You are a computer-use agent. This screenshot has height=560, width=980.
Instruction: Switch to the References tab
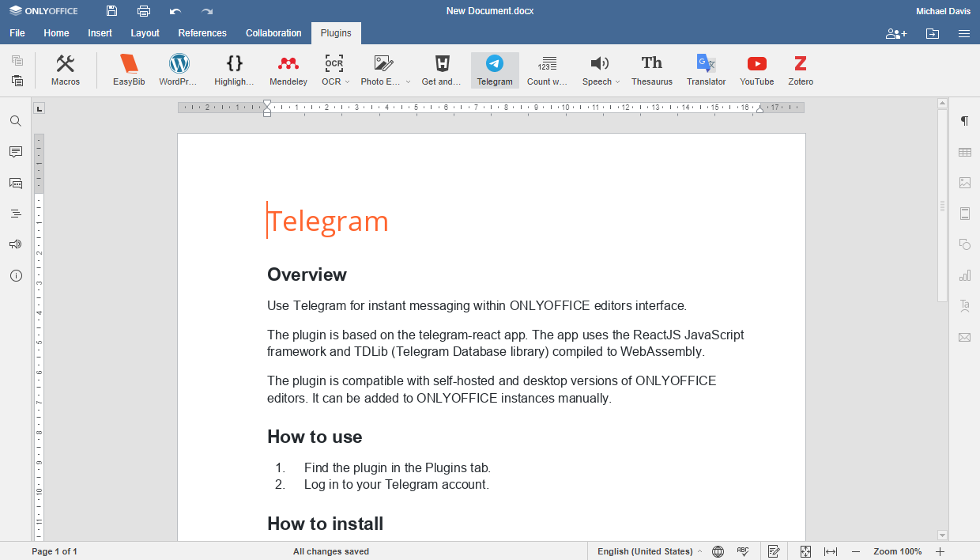tap(202, 33)
